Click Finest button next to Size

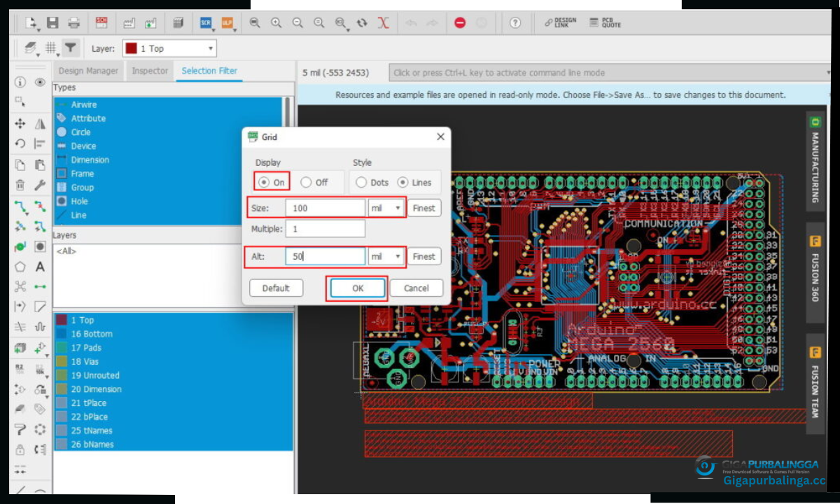click(x=423, y=208)
